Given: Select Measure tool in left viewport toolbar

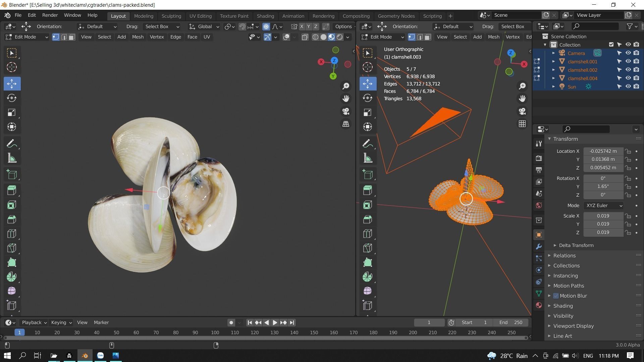Looking at the screenshot, I should point(12,158).
